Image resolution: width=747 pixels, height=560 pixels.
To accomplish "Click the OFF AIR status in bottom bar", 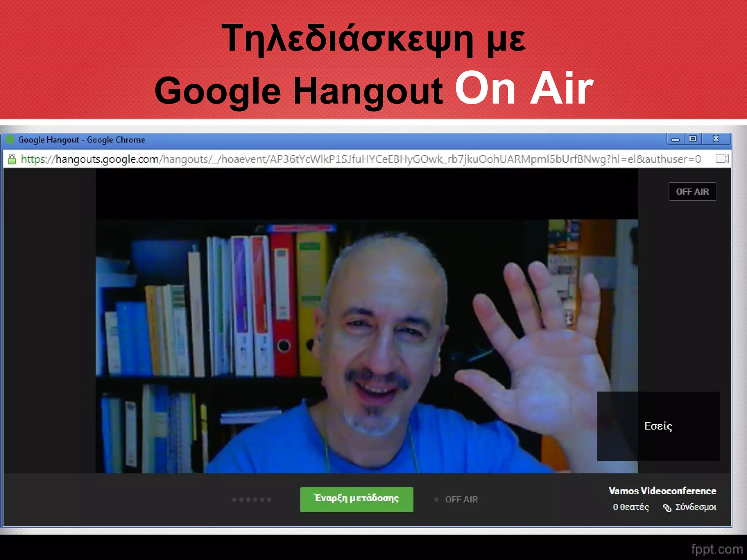I will click(461, 499).
